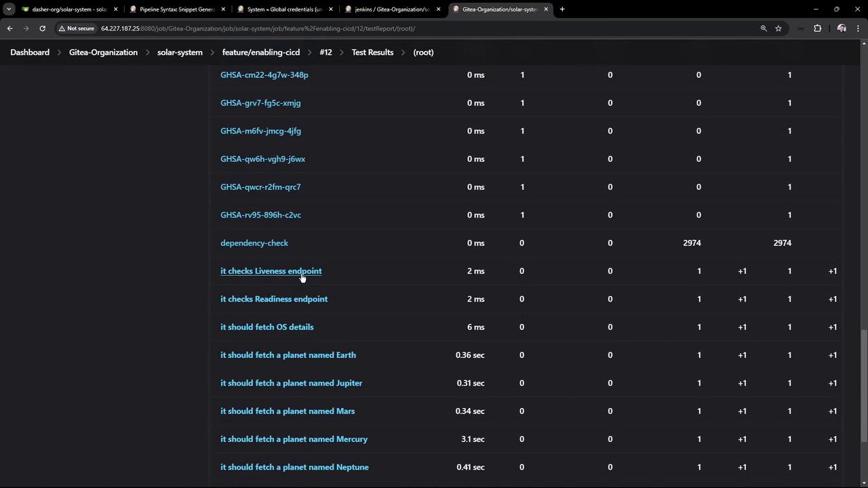The width and height of the screenshot is (868, 488).
Task: Open a new browser tab
Action: tap(562, 9)
